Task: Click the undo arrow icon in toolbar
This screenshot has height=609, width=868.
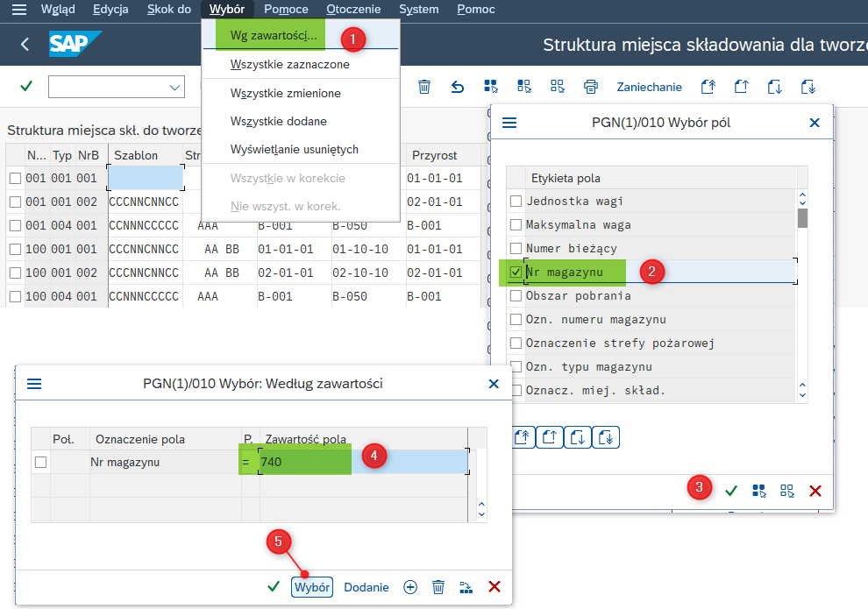Action: (x=457, y=87)
